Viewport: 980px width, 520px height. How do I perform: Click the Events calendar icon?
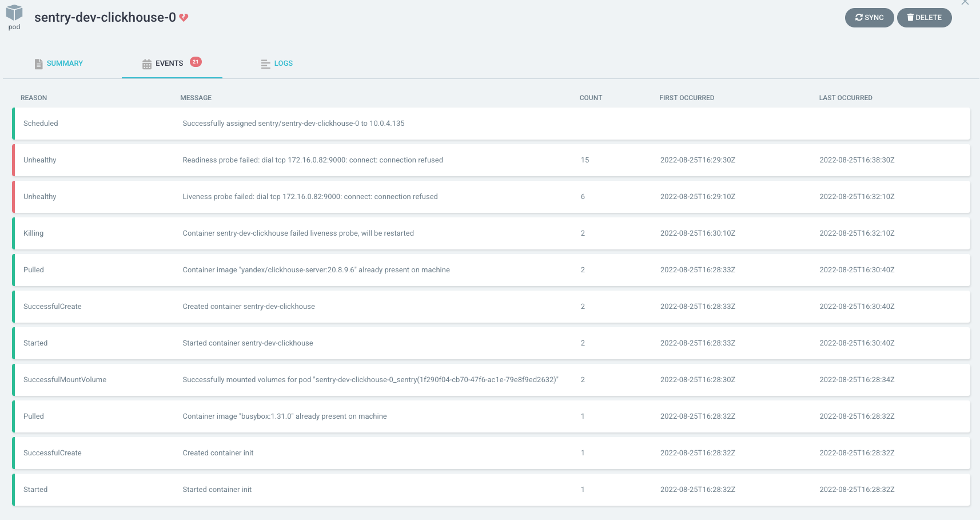pos(147,64)
